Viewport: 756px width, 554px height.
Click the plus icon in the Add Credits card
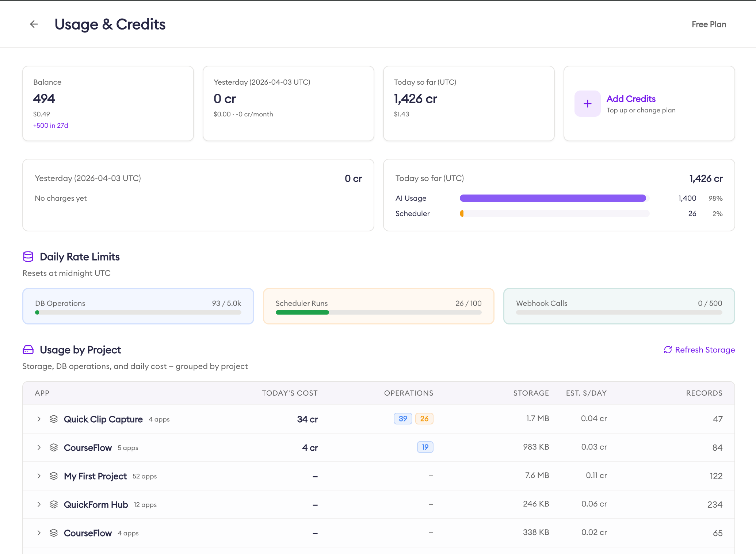coord(587,104)
